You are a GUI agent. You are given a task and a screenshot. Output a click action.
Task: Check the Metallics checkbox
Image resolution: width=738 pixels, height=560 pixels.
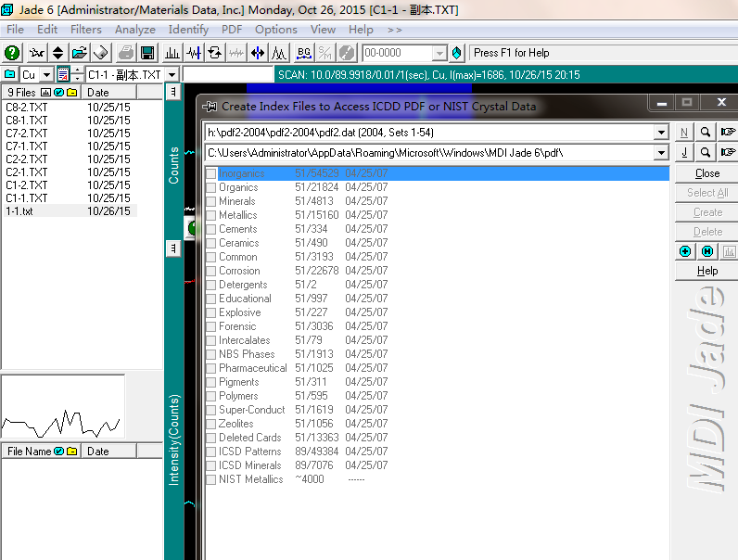(x=210, y=215)
